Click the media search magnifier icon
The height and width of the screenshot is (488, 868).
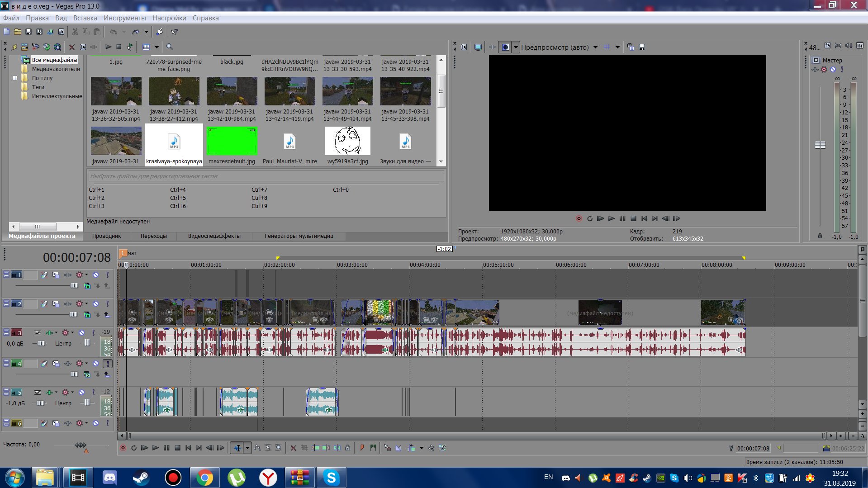click(x=170, y=47)
